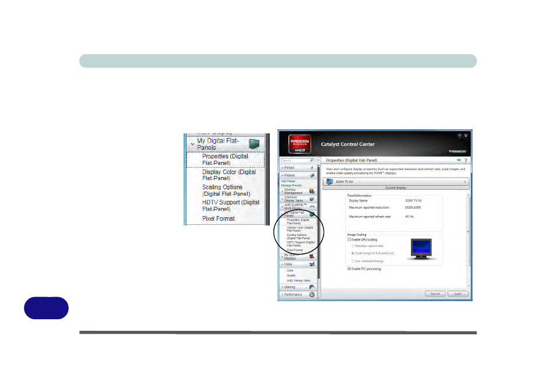Open the Preferences button
Viewport: 556px width, 392px height.
click(x=457, y=151)
